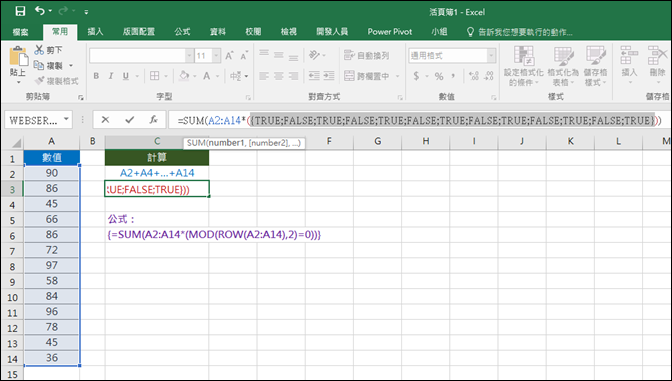Click Decrease Indent icon
672x381 pixels.
coord(314,76)
